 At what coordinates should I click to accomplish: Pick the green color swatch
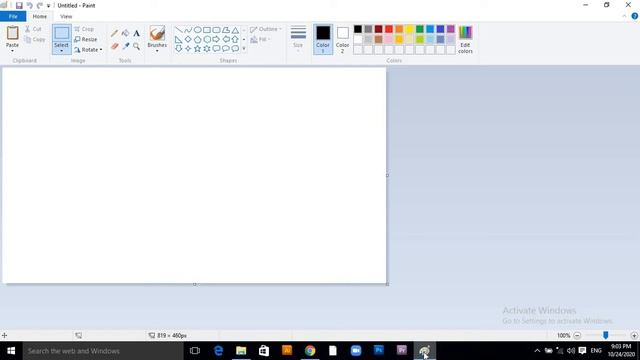coord(420,29)
